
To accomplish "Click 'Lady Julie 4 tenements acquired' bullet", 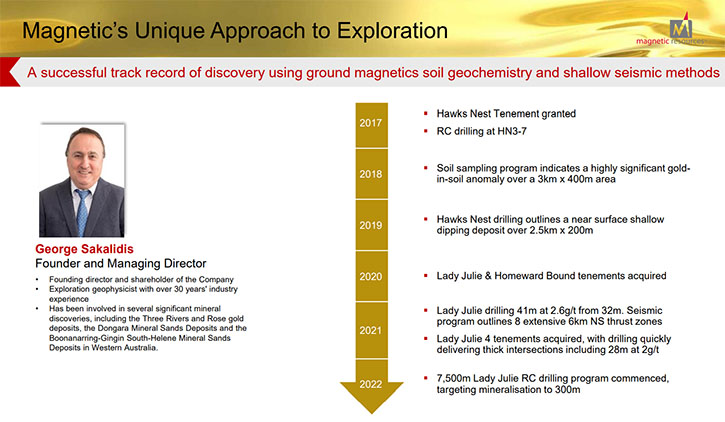I will coord(553,344).
